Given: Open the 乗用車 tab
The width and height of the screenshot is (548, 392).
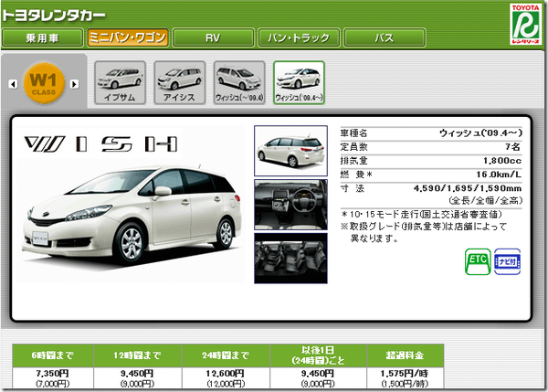Looking at the screenshot, I should pos(43,37).
